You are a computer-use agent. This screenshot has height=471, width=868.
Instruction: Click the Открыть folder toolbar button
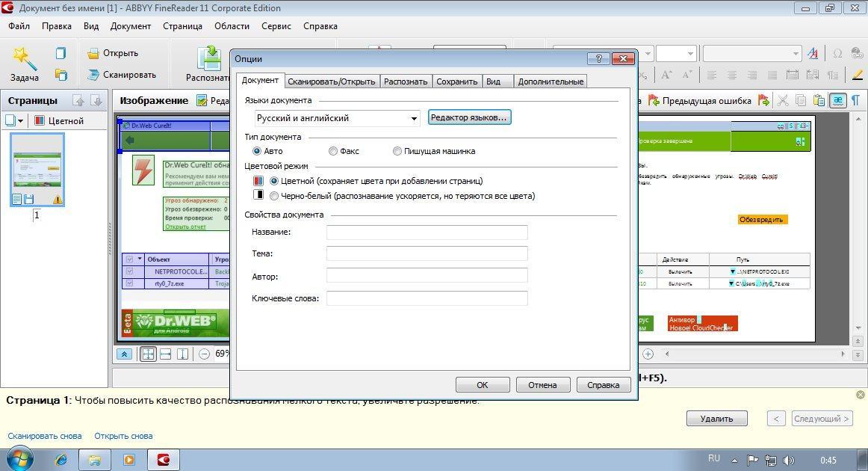point(113,53)
